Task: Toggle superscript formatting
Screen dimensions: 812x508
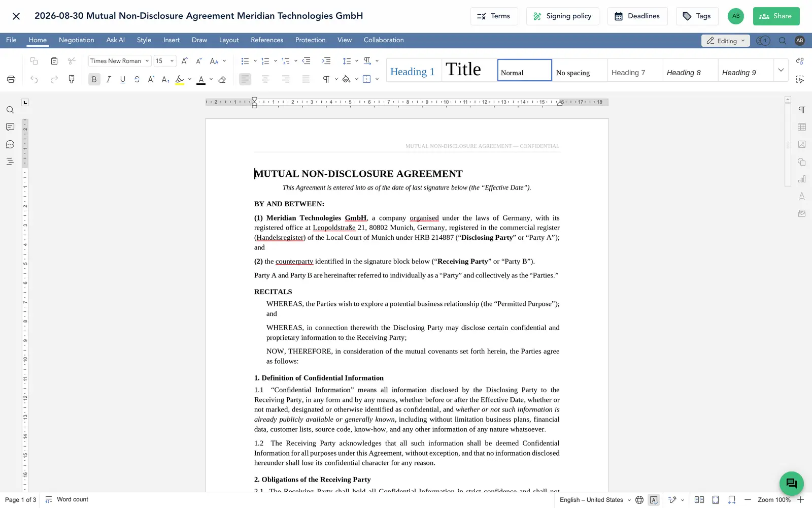Action: point(151,79)
